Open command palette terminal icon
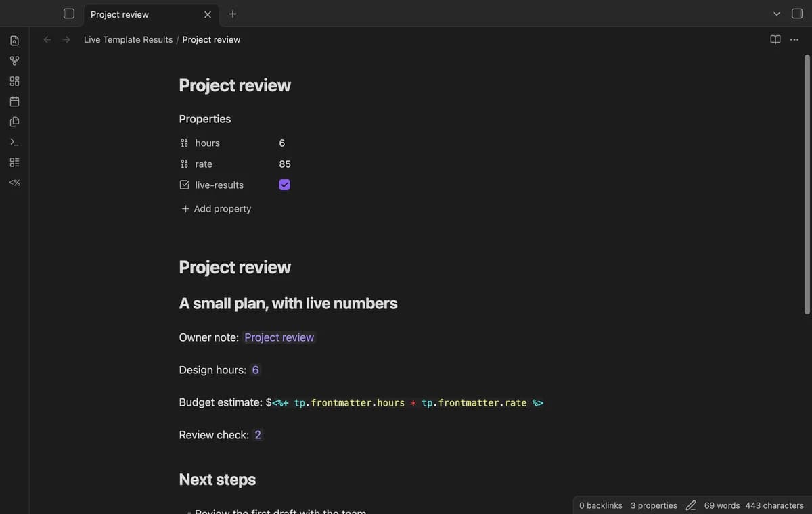The height and width of the screenshot is (514, 812). (x=14, y=142)
